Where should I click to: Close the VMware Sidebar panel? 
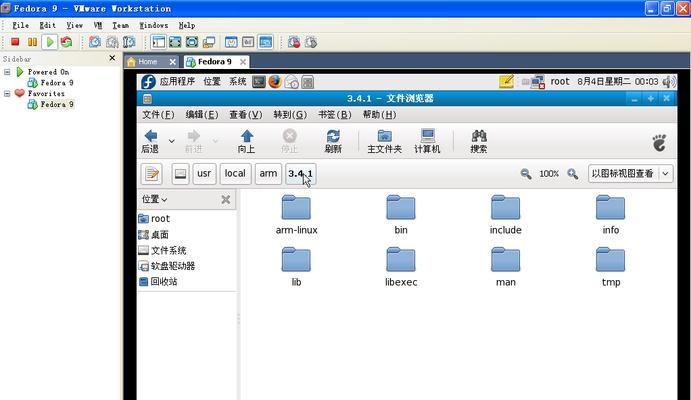[x=112, y=58]
